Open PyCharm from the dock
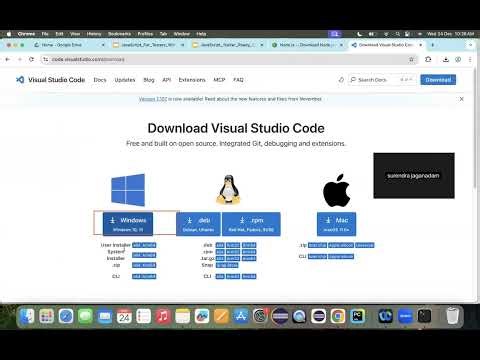Image resolution: width=480 pixels, height=360 pixels. [357, 316]
